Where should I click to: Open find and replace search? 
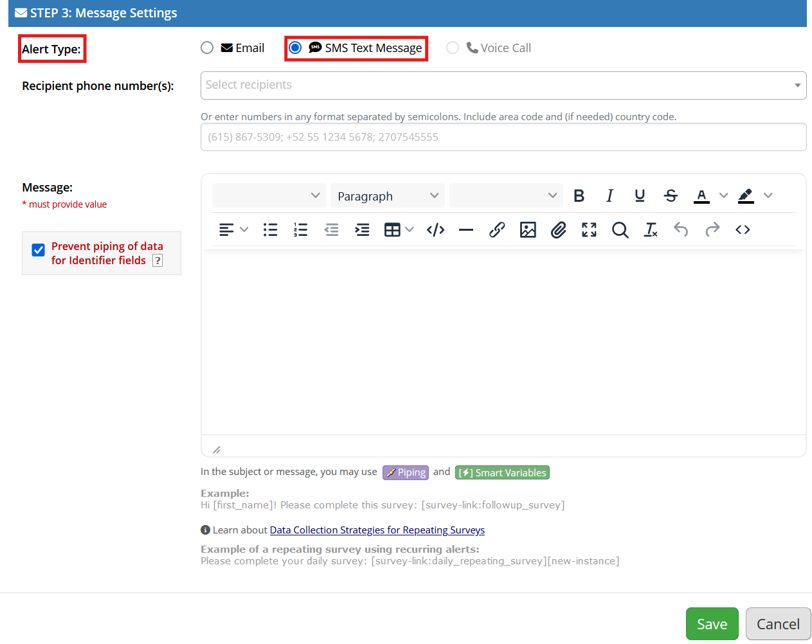[620, 229]
